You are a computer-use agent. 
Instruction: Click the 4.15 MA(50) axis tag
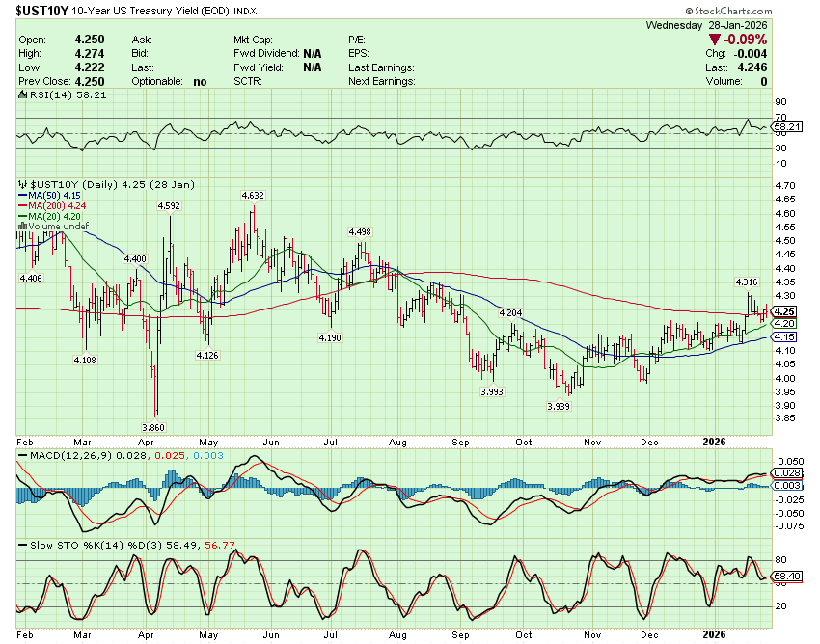pos(784,337)
